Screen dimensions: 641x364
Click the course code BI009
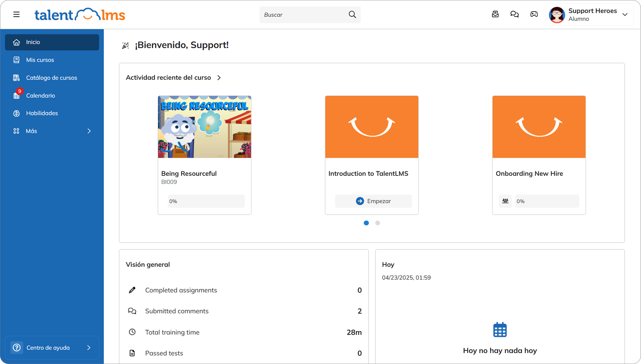pyautogui.click(x=169, y=182)
